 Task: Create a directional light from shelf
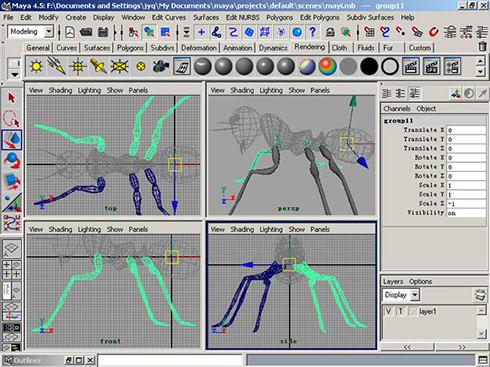click(57, 66)
